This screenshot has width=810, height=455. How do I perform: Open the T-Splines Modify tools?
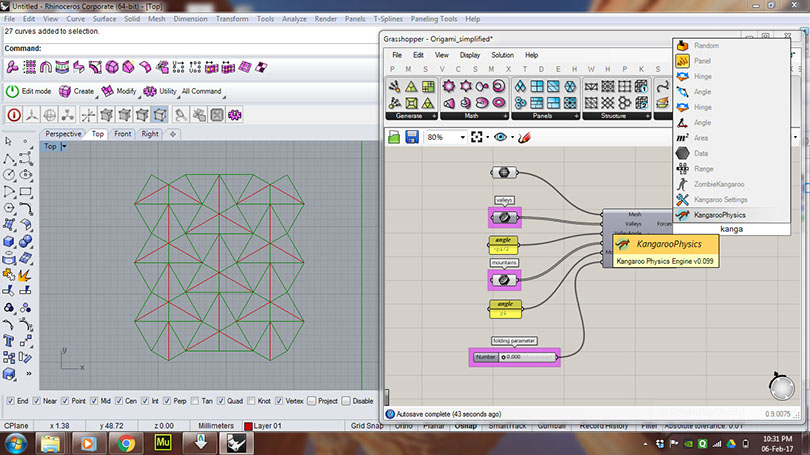pos(119,91)
